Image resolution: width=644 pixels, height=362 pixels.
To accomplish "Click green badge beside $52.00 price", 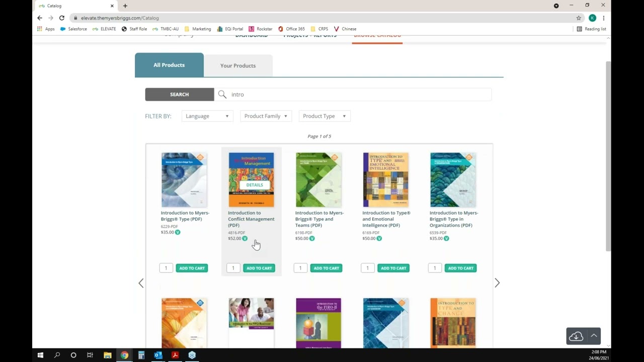I will (245, 238).
